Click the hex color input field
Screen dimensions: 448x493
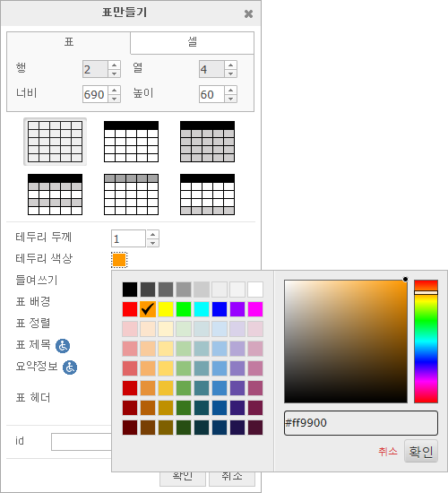[x=361, y=423]
